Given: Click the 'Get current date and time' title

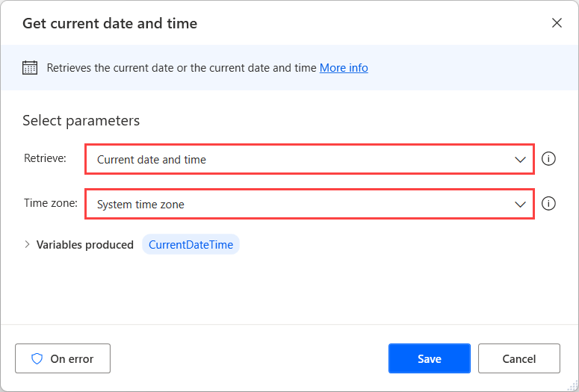Looking at the screenshot, I should pos(110,23).
